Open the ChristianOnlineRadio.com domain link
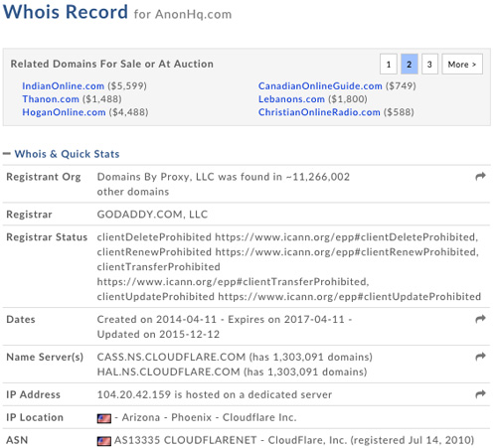The width and height of the screenshot is (497, 448). tap(319, 112)
